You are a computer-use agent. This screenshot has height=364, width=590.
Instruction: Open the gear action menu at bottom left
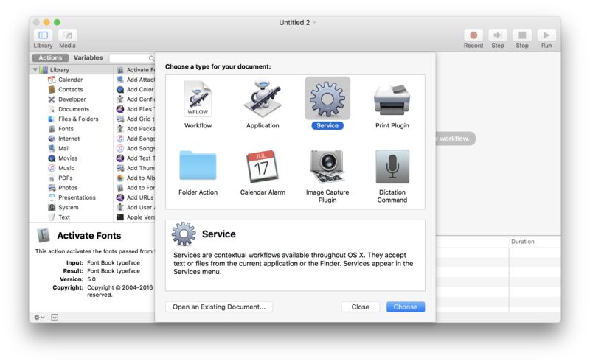point(38,317)
